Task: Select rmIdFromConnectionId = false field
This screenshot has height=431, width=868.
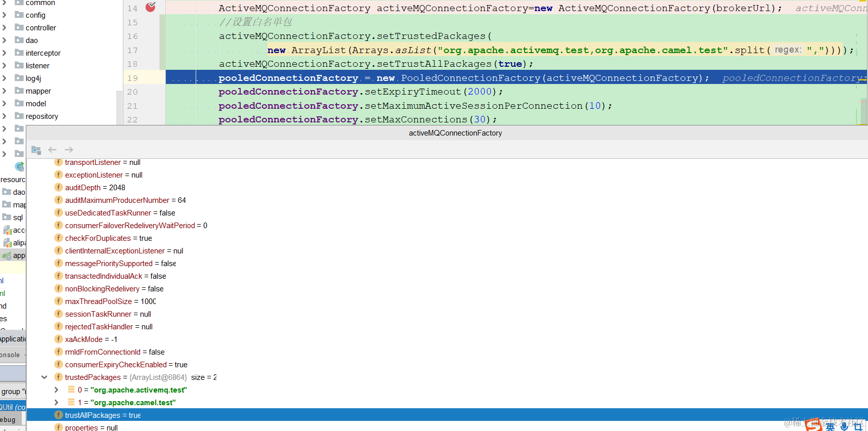Action: coord(115,352)
